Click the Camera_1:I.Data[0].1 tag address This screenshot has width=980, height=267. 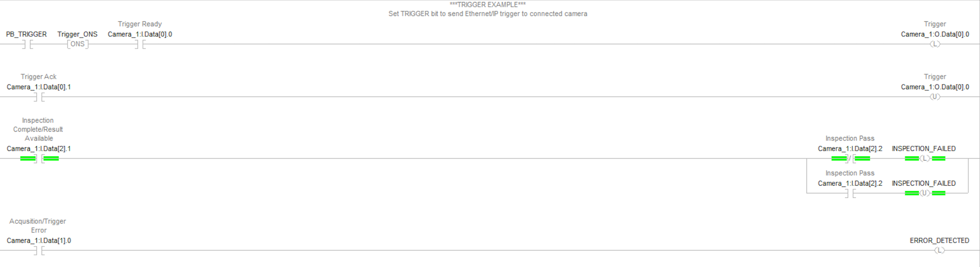[39, 87]
